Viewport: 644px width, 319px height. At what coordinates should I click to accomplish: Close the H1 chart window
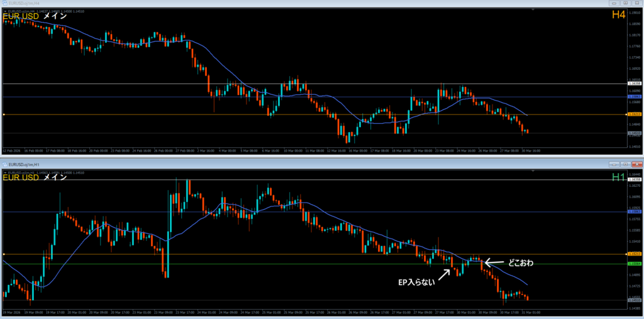tap(636, 164)
